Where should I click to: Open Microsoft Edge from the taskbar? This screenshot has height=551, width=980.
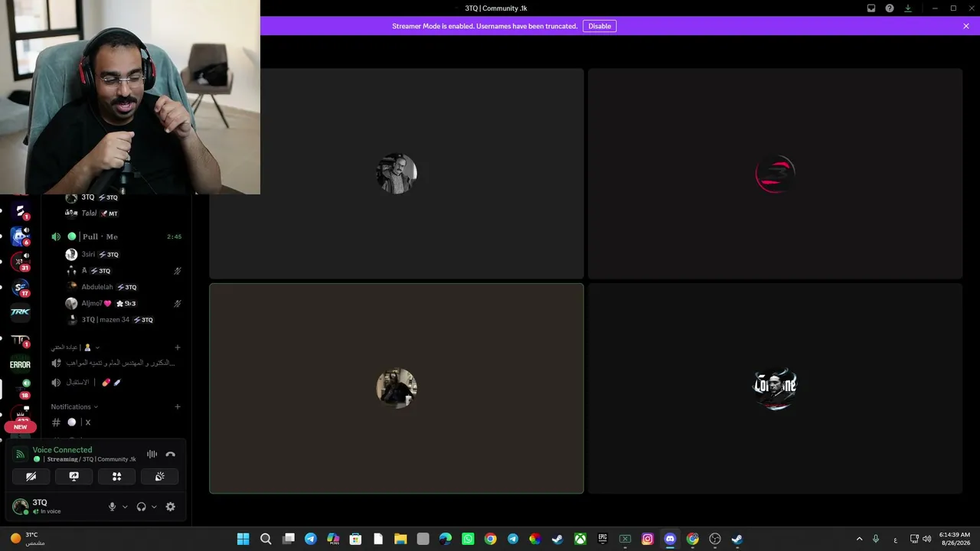point(446,539)
